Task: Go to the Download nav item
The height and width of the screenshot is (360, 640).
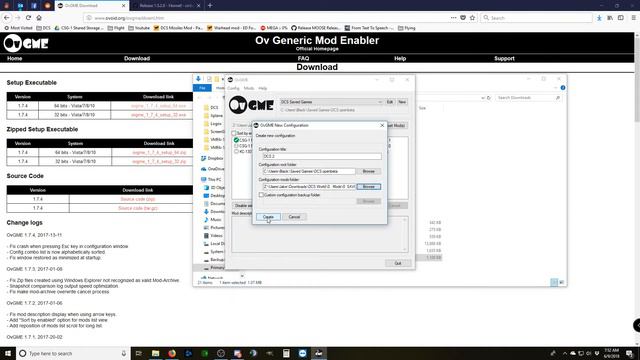Action: [137, 58]
